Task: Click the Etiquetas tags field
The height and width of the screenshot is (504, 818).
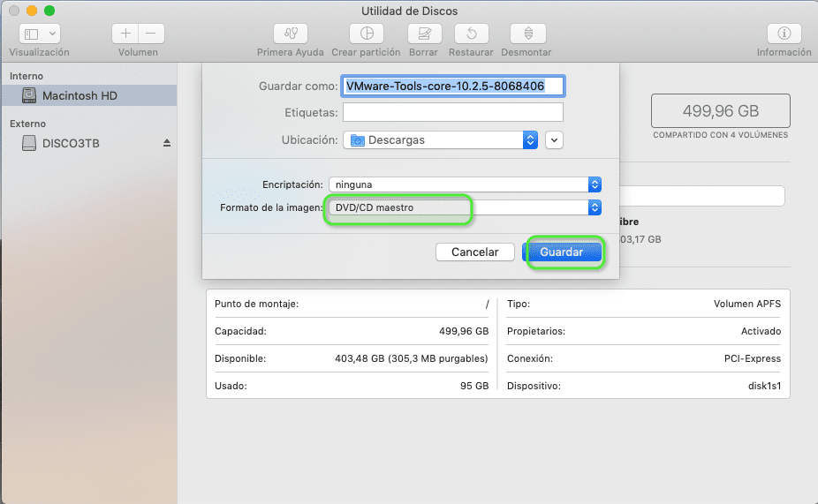Action: [452, 112]
